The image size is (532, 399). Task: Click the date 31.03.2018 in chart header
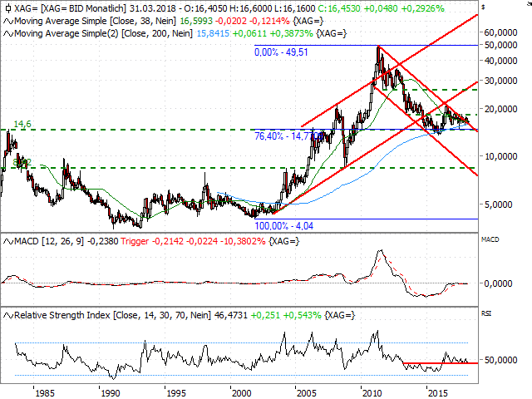pos(153,8)
